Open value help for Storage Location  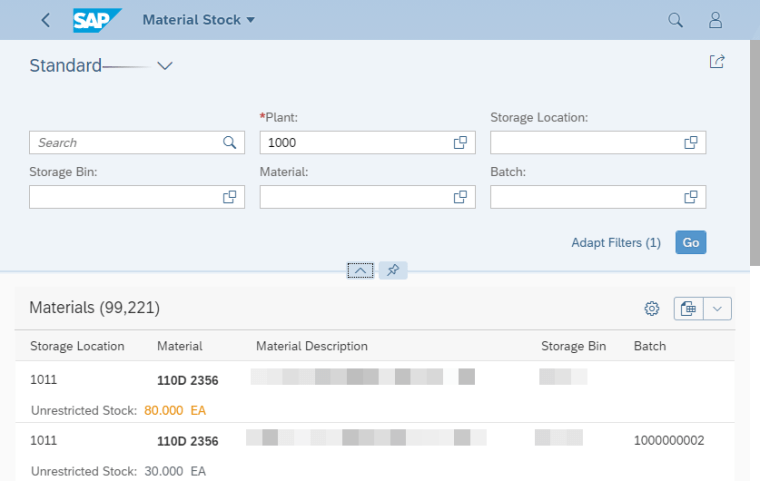690,143
